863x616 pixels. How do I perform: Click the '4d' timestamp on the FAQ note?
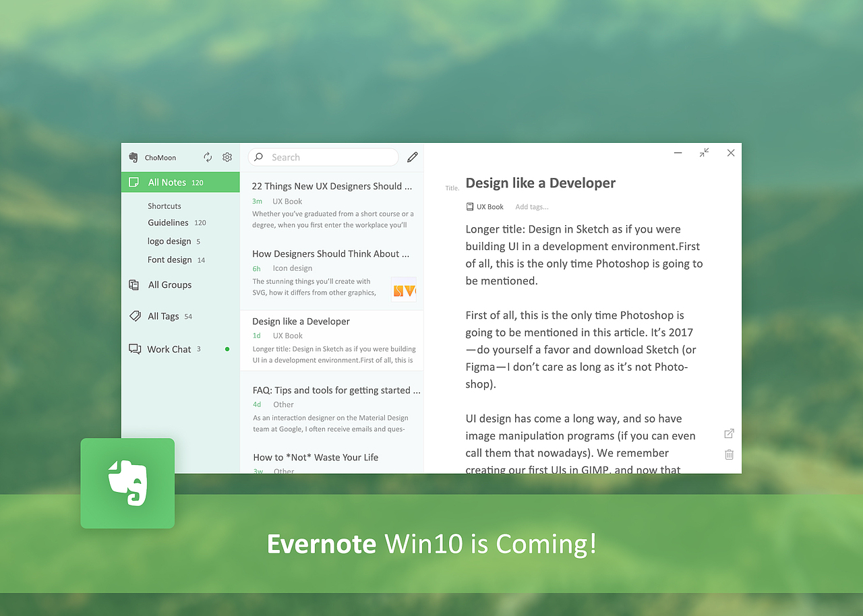(x=257, y=405)
